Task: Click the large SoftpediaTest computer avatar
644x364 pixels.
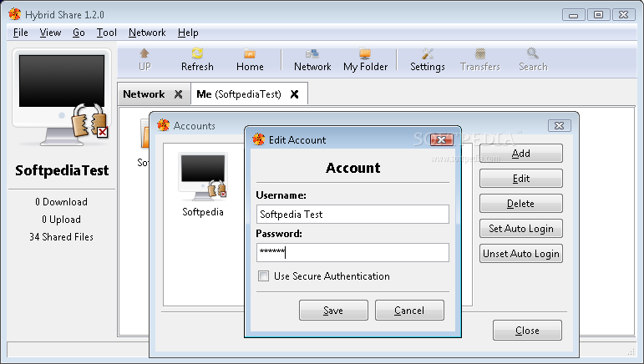Action: [62, 97]
